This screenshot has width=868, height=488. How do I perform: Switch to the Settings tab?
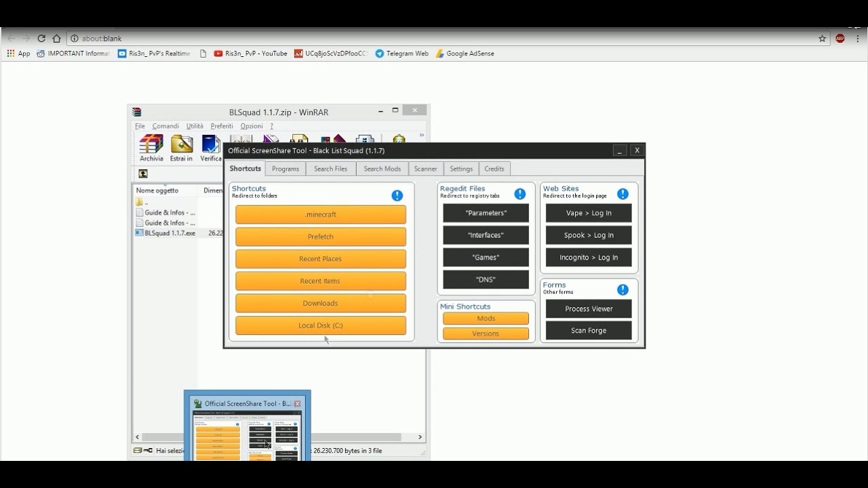coord(461,169)
